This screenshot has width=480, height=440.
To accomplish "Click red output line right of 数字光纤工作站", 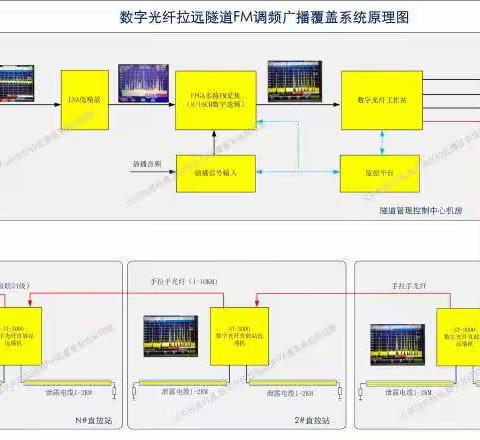I will coord(451,122).
